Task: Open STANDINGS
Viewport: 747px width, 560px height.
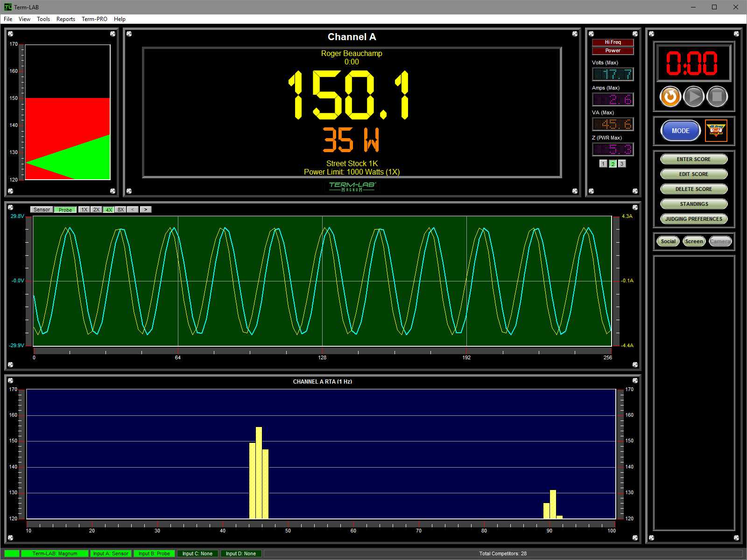Action: point(694,204)
